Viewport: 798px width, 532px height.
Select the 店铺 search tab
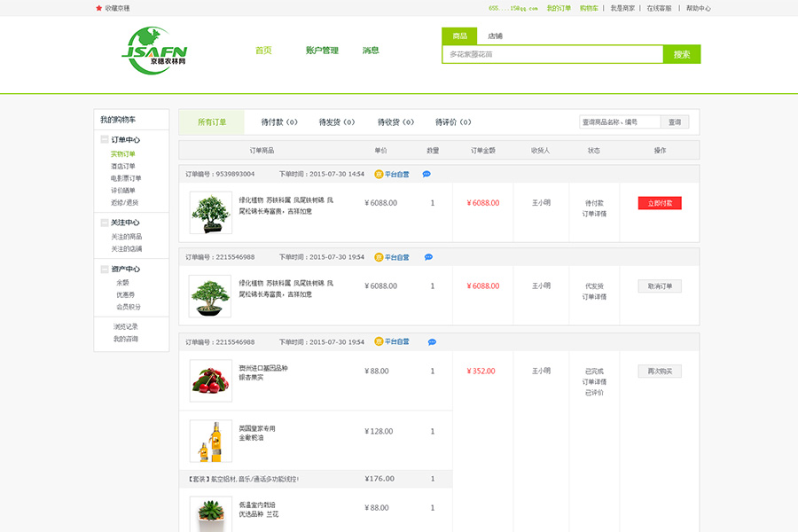click(495, 36)
